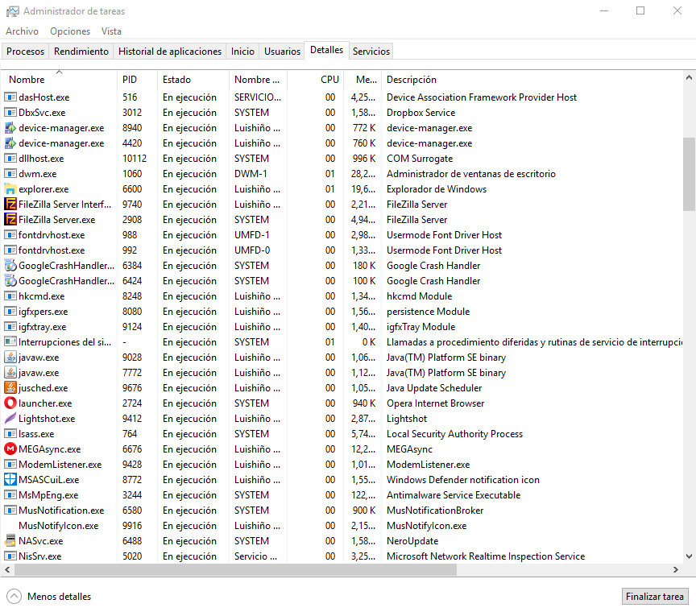
Task: Click the DbxSvc.exe process icon
Action: (10, 113)
